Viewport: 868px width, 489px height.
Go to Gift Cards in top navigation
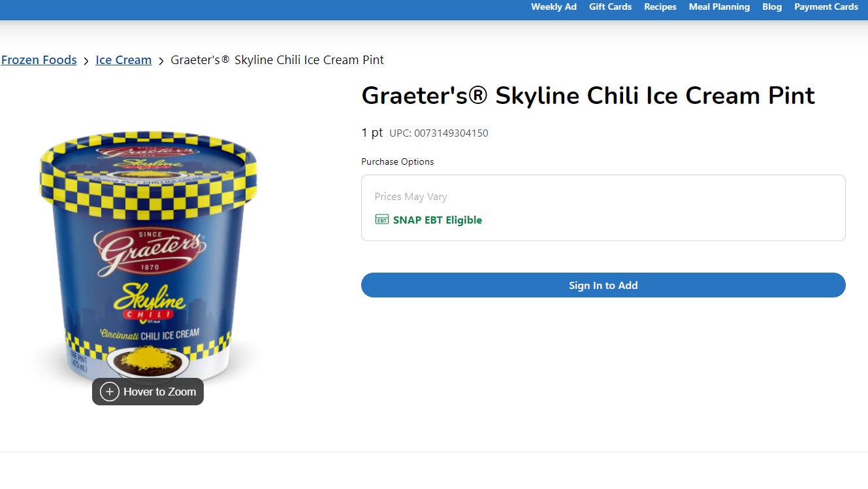click(611, 7)
